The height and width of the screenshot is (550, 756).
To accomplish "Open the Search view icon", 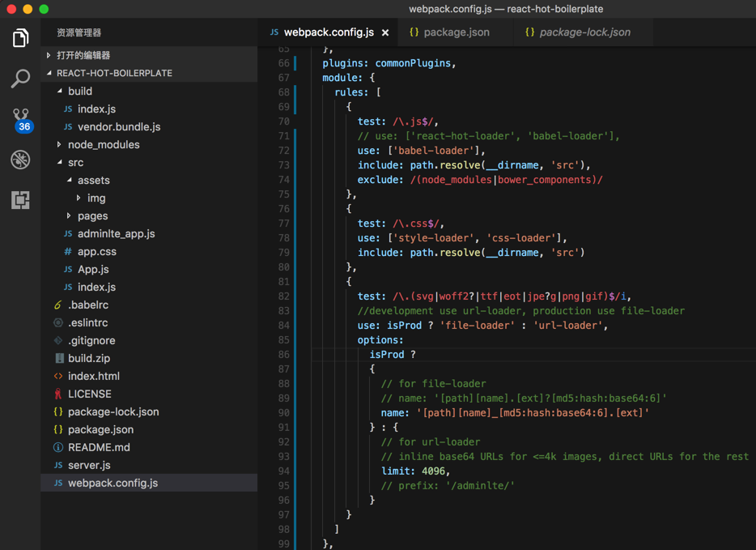I will (x=20, y=79).
